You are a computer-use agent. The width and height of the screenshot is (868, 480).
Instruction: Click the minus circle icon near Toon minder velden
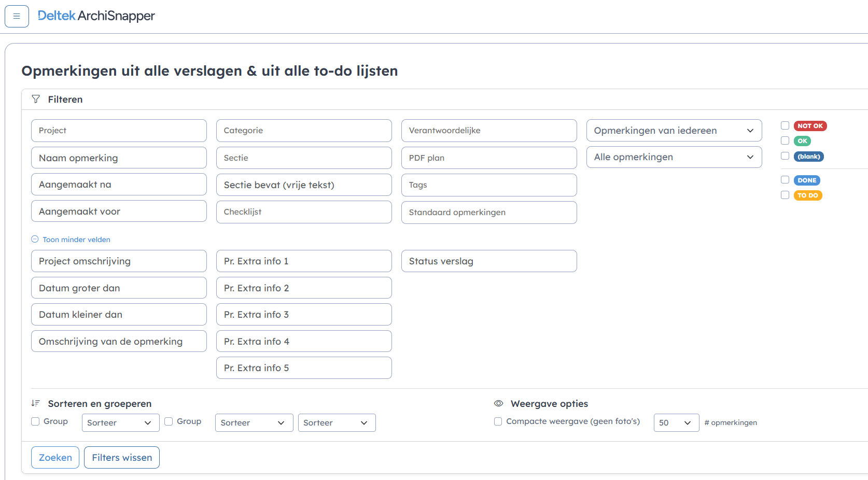point(35,239)
